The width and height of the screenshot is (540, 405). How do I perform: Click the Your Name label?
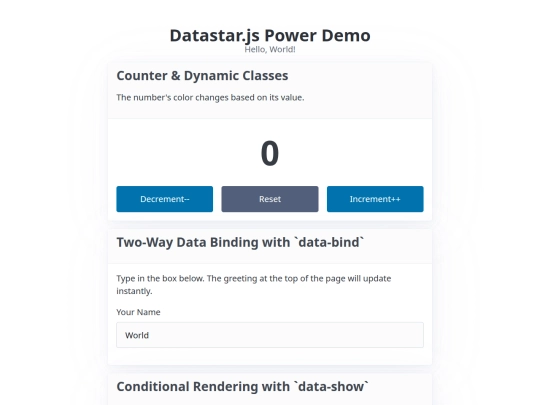138,312
